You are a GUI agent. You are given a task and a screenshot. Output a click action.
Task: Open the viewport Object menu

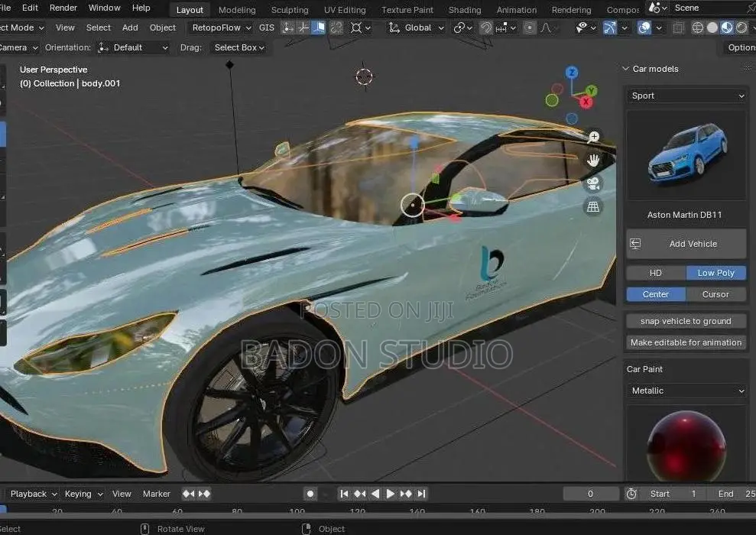coord(163,28)
